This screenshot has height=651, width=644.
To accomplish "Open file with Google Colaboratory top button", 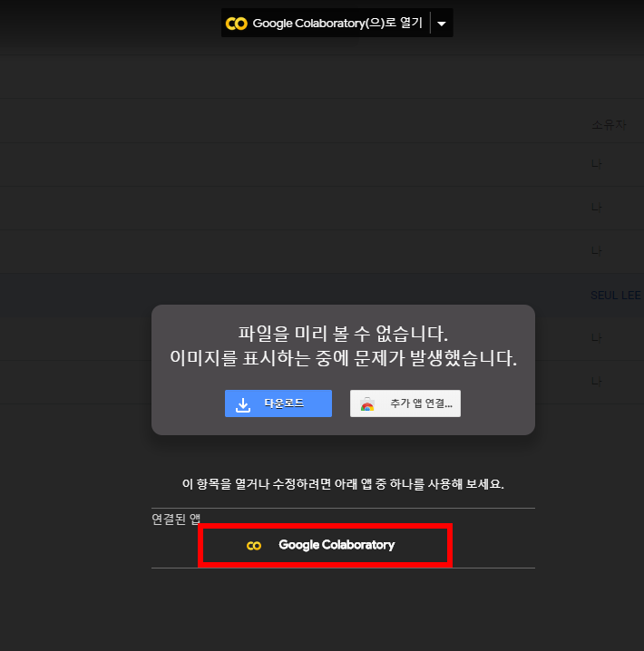I will pyautogui.click(x=326, y=24).
